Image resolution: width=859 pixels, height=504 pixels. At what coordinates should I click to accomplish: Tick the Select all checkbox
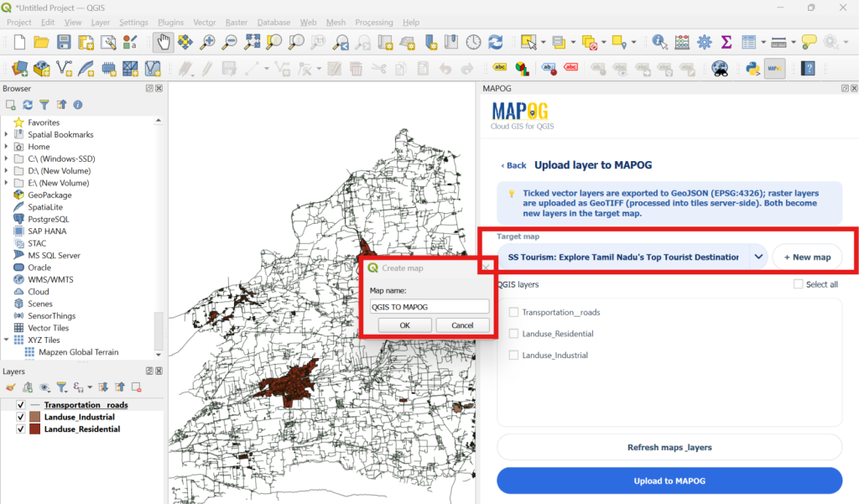[x=799, y=283]
